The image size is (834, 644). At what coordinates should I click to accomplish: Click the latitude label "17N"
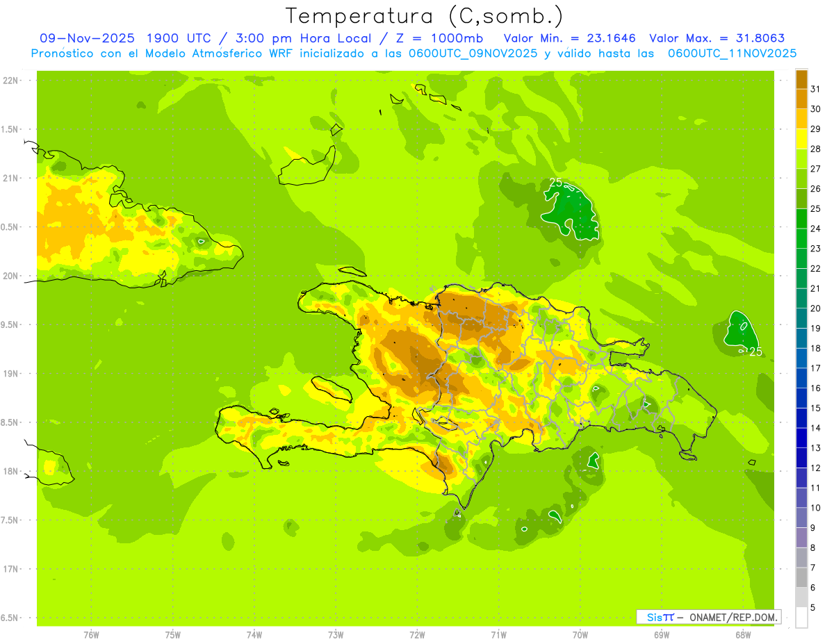click(11, 570)
